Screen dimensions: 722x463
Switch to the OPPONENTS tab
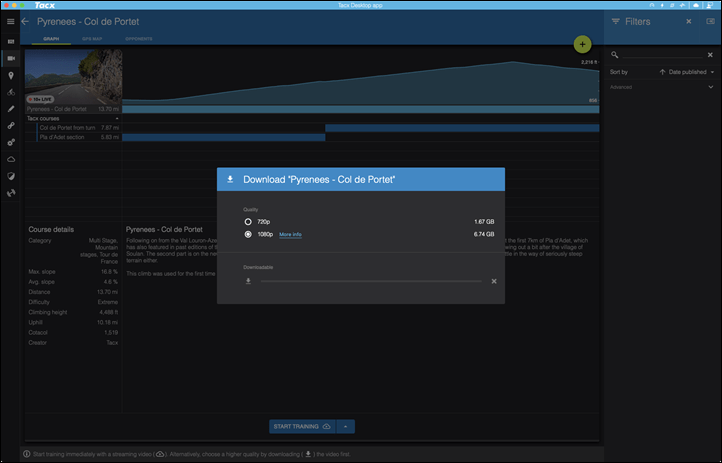pos(139,39)
